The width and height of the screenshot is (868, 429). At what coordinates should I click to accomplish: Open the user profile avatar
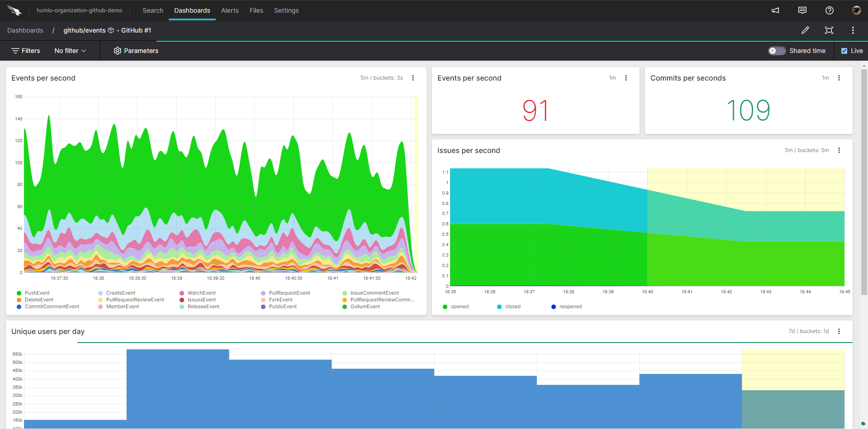[856, 10]
